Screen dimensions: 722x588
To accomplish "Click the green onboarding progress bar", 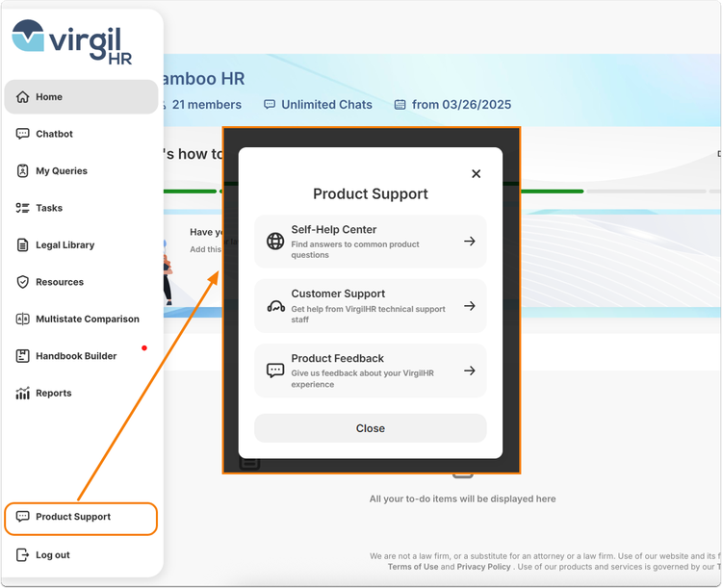I will coord(553,192).
